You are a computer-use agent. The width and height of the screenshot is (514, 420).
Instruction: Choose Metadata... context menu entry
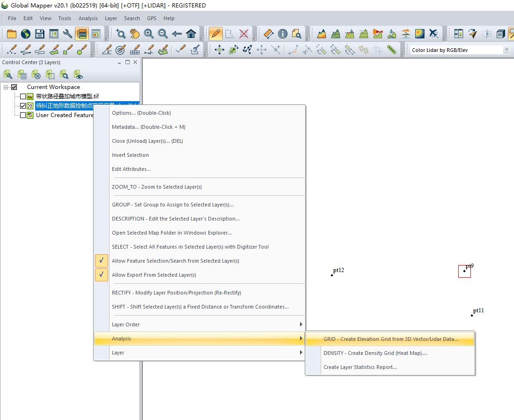tap(199, 127)
